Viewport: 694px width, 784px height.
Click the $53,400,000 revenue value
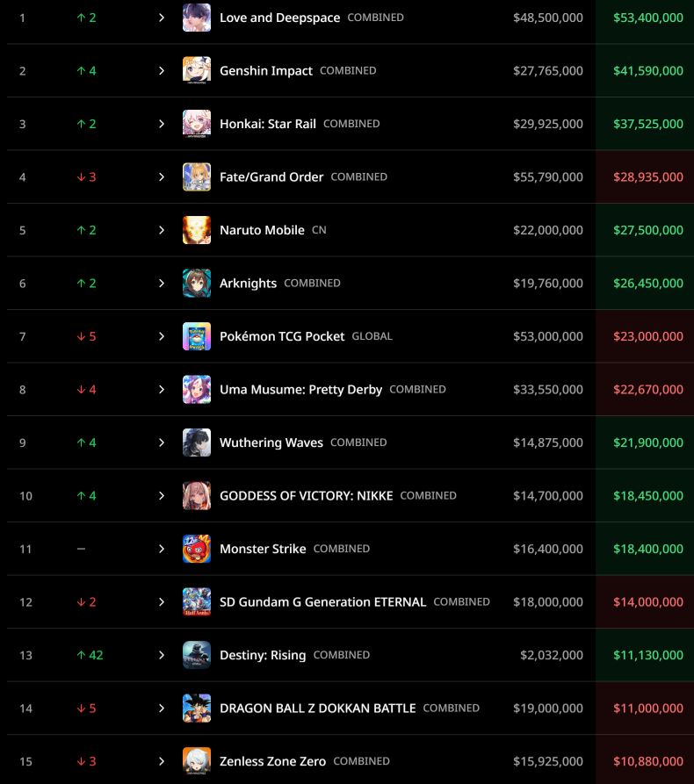[648, 18]
